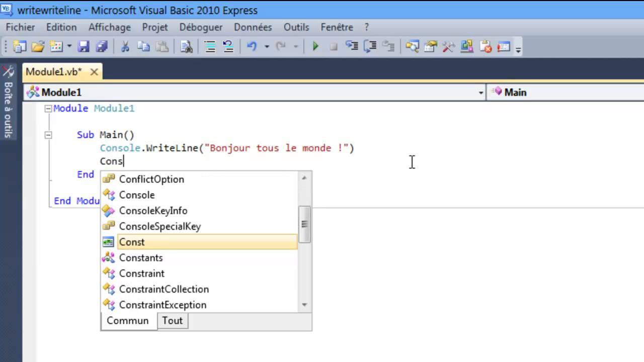Click the Redo arrow icon

281,47
